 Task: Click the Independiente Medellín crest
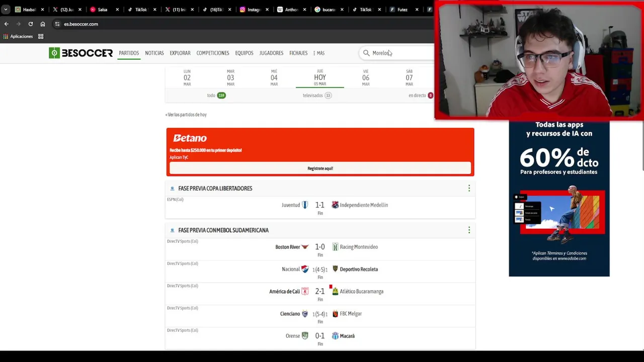point(335,205)
